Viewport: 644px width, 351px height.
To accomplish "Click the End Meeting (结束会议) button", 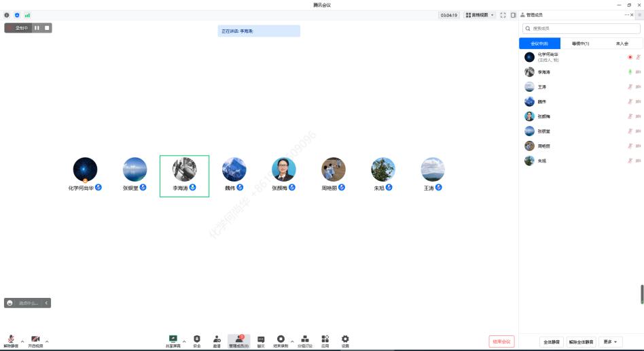I will (502, 341).
